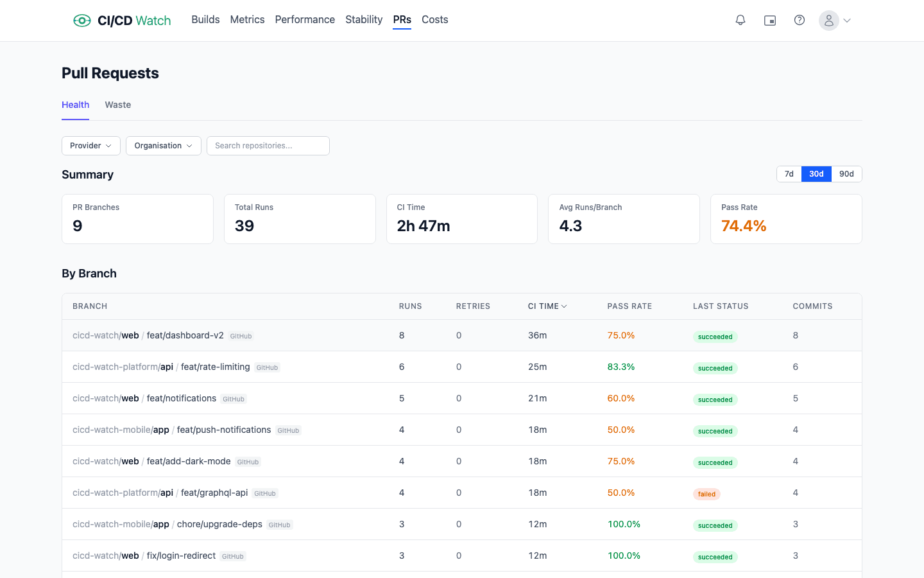Click the failed status badge
The image size is (924, 578).
tap(706, 494)
